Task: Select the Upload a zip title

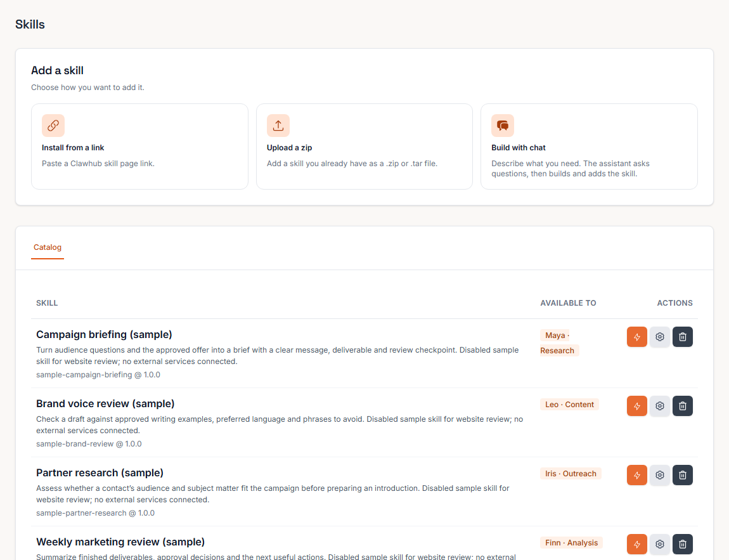Action: point(289,148)
